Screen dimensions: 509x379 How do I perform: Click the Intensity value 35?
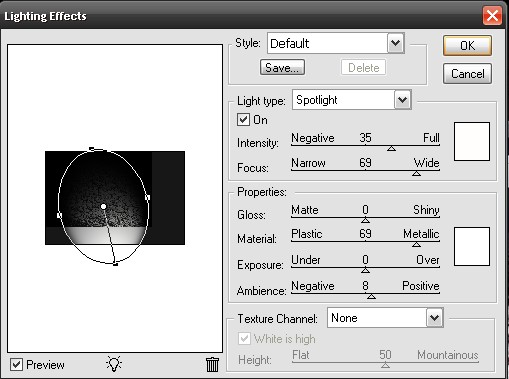[365, 138]
